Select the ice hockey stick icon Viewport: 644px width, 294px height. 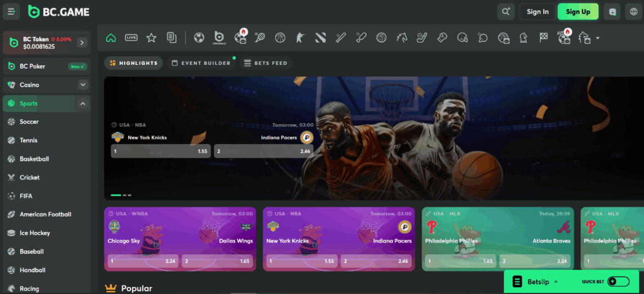click(422, 38)
